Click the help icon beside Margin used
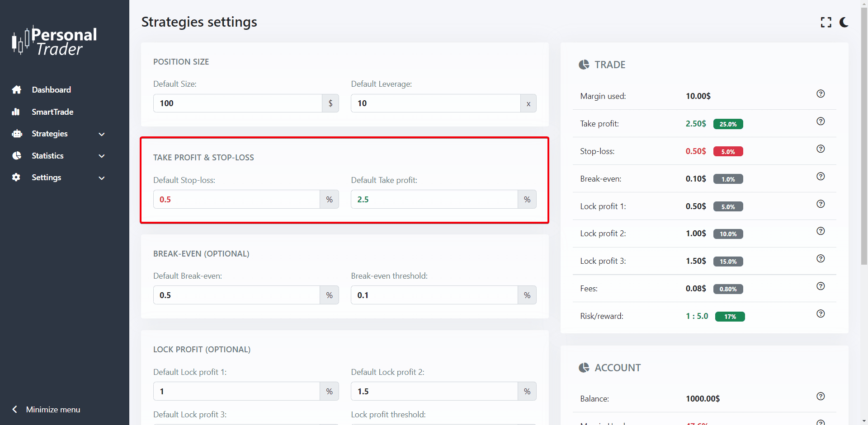868x425 pixels. [x=821, y=94]
